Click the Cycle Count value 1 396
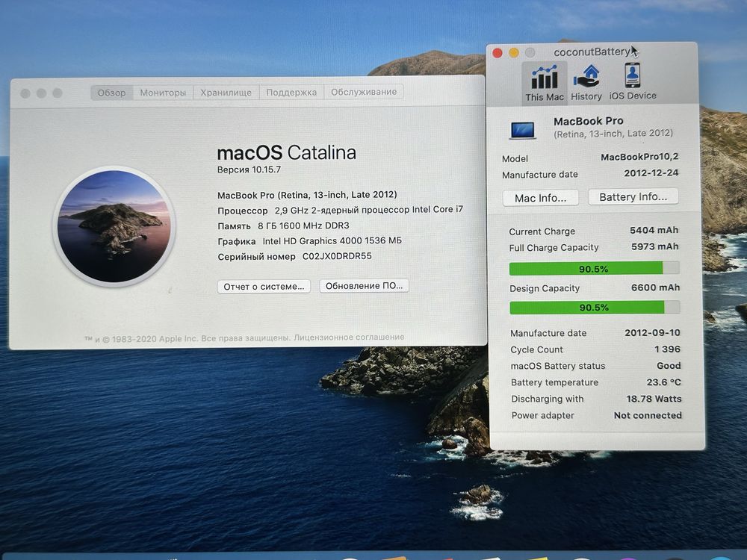Screen dimensions: 747x560 pyautogui.click(x=667, y=349)
